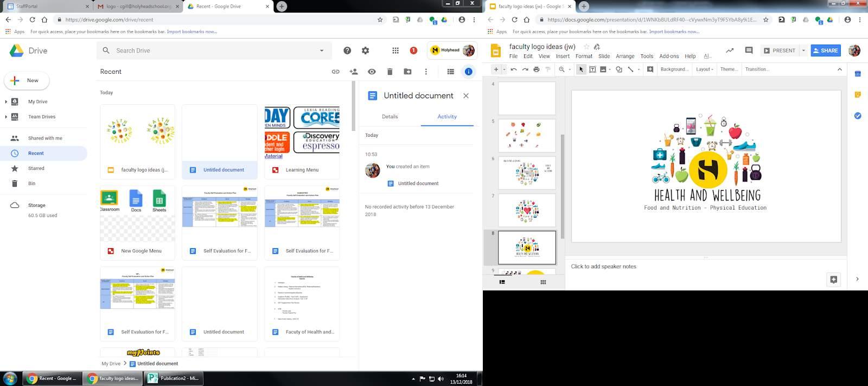Click the preview eye icon in Drive toolbar

click(372, 72)
